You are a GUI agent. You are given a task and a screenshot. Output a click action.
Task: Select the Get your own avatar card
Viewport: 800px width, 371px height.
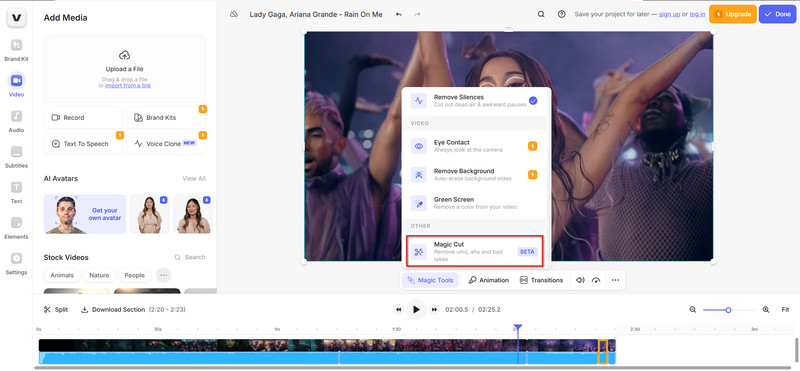point(85,214)
